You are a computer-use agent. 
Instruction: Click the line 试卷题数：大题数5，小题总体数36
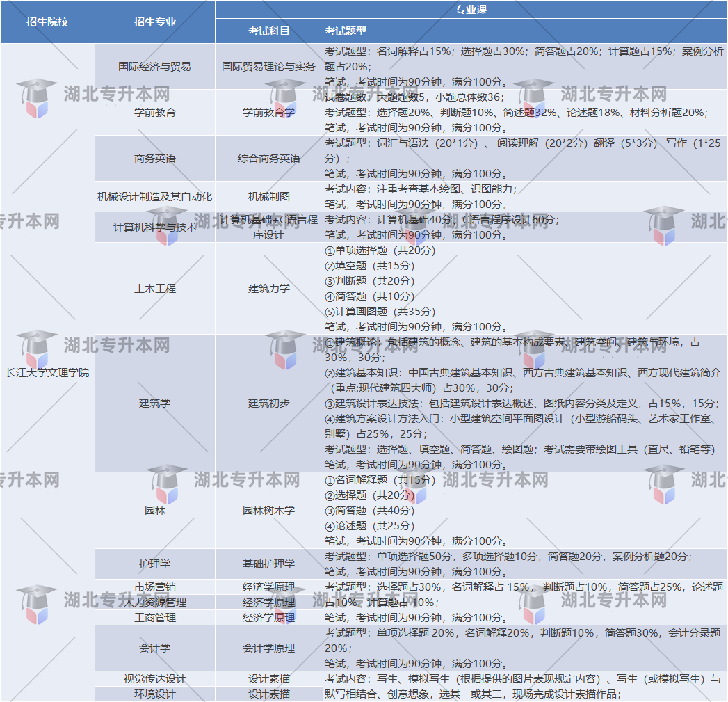point(414,97)
